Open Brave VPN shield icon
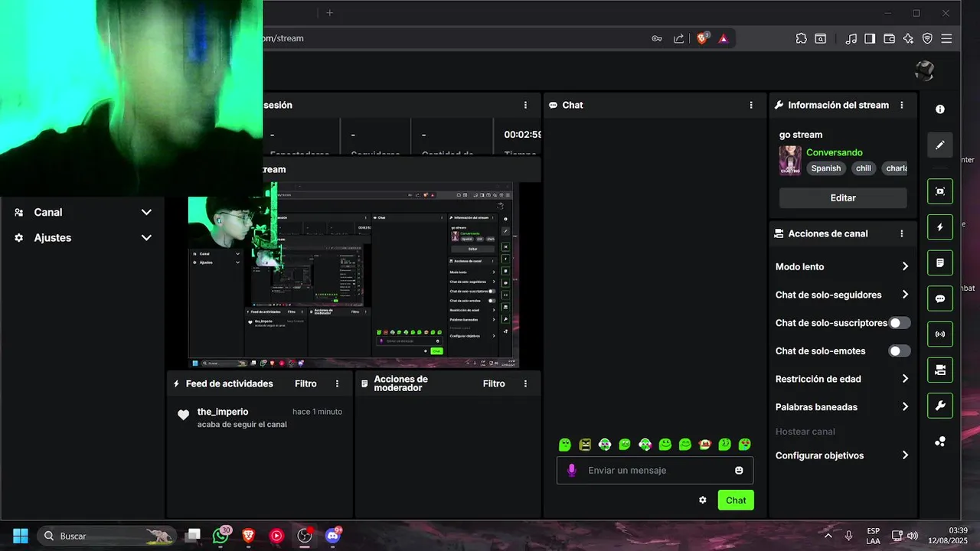 click(927, 38)
